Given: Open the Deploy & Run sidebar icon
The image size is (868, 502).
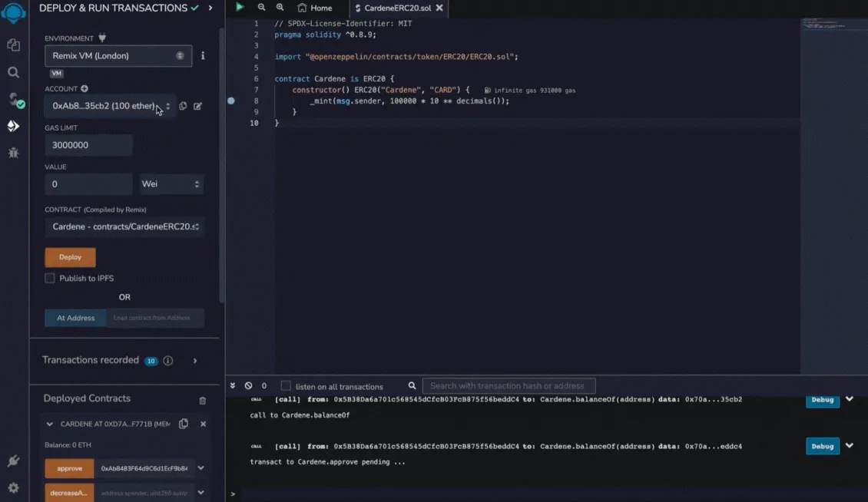Looking at the screenshot, I should point(13,126).
